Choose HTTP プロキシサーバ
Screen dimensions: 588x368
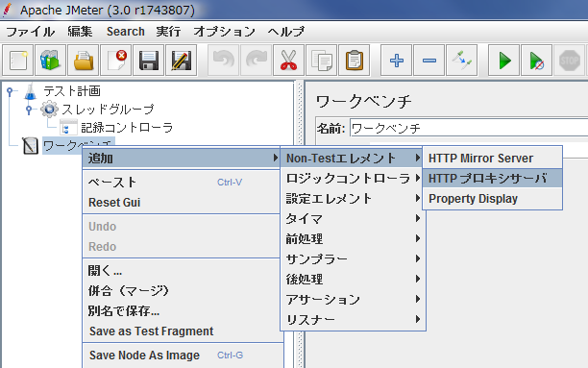[x=492, y=178]
